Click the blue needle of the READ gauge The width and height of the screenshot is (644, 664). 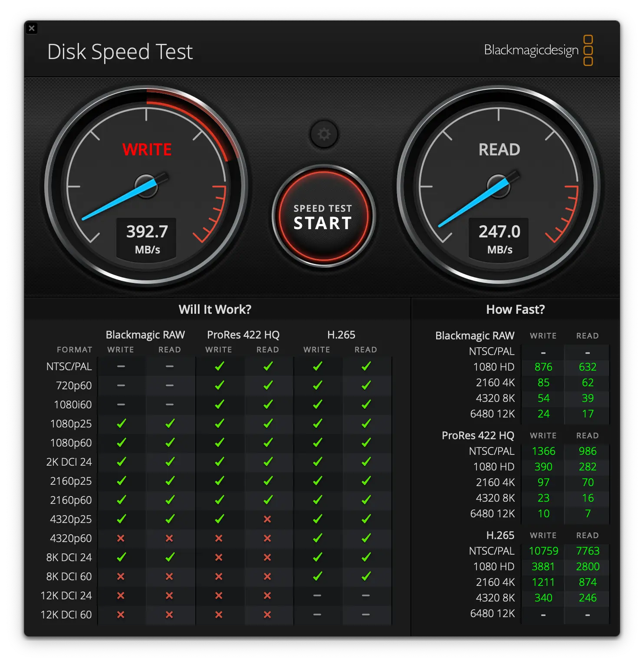coord(473,204)
